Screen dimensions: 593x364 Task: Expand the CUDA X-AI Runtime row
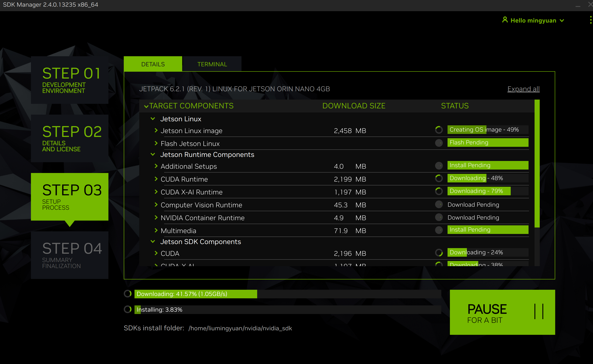pos(156,192)
